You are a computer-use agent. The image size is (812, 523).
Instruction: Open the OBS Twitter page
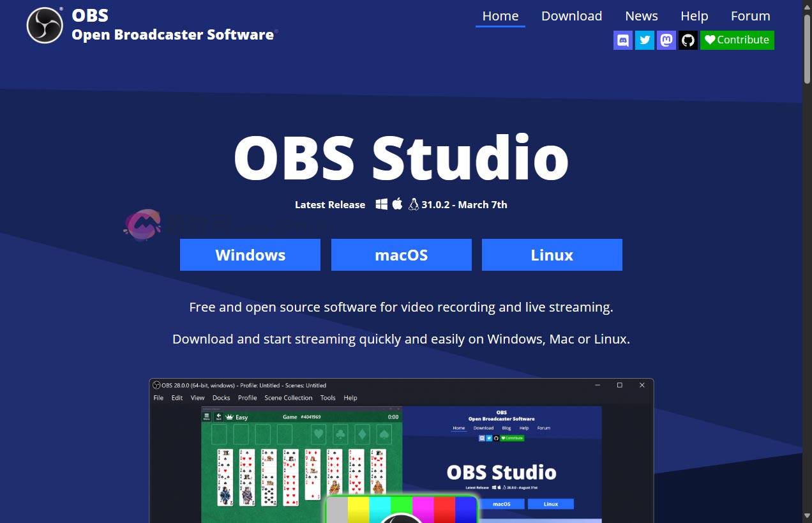click(644, 40)
